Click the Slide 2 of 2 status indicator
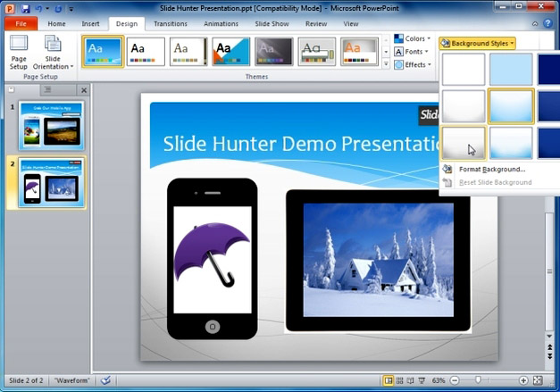Image resolution: width=560 pixels, height=392 pixels. click(26, 380)
